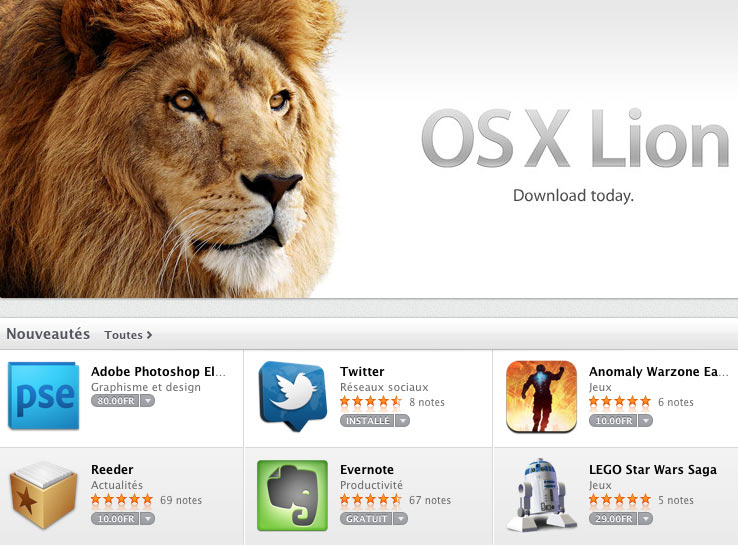Open the LEGO Star Wars Saga title
The image size is (738, 545).
[x=653, y=469]
